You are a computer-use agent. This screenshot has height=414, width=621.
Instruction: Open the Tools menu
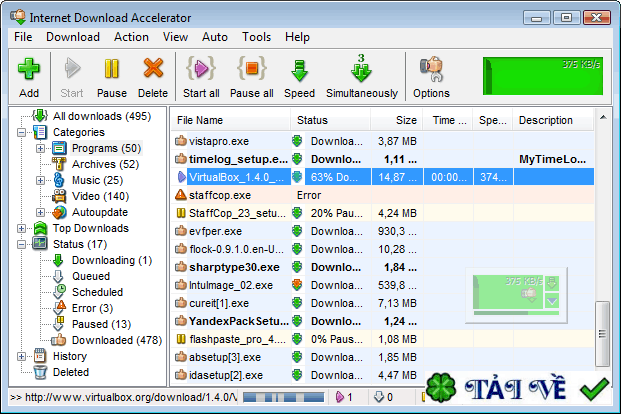coord(257,37)
